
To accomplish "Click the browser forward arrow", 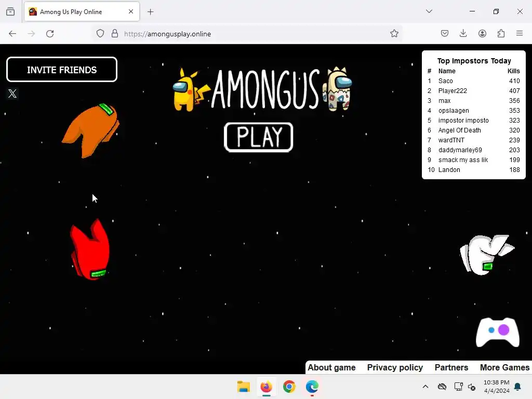I will 31,34.
